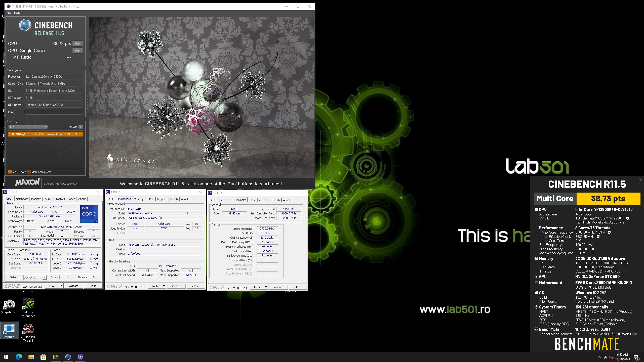
Task: Click the CPU-Z icon in Mainboard window title bar
Action: point(108,192)
